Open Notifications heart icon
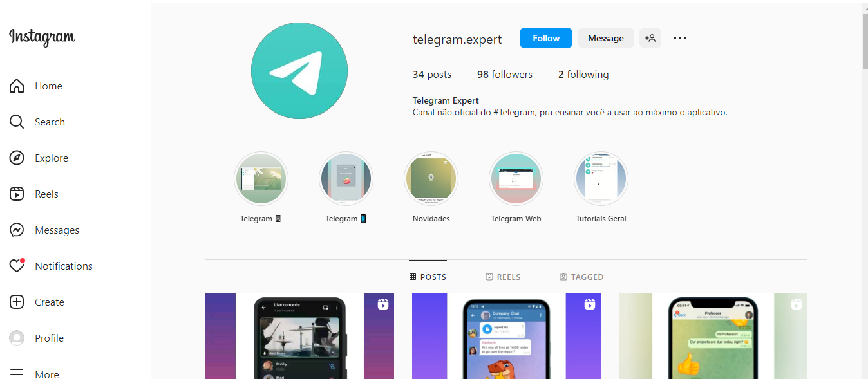 coord(17,266)
